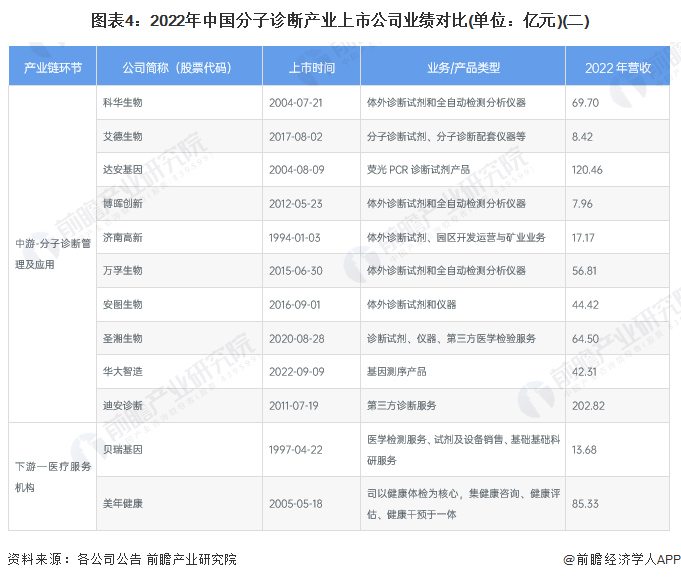
Task: Select the listing date 2004-08-09
Action: [x=297, y=169]
